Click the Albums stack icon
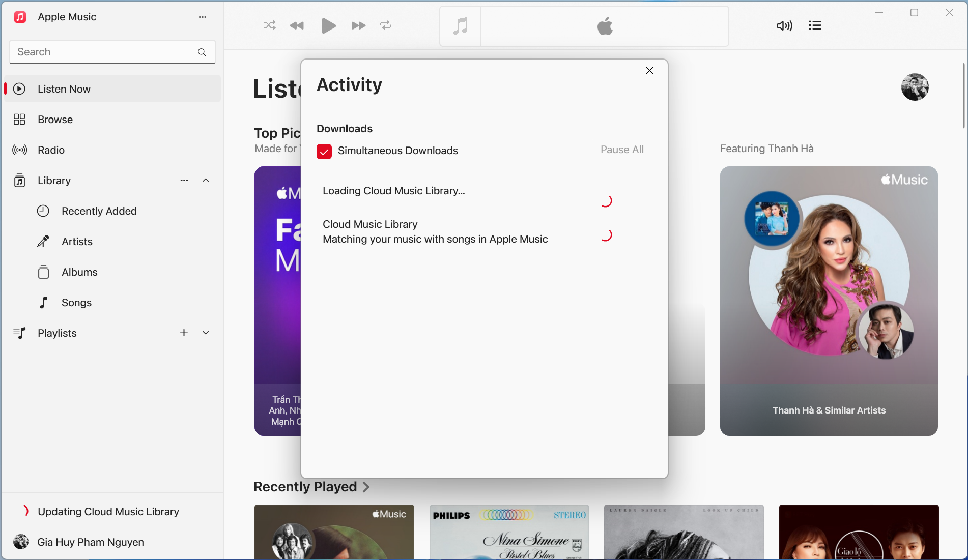 43,272
